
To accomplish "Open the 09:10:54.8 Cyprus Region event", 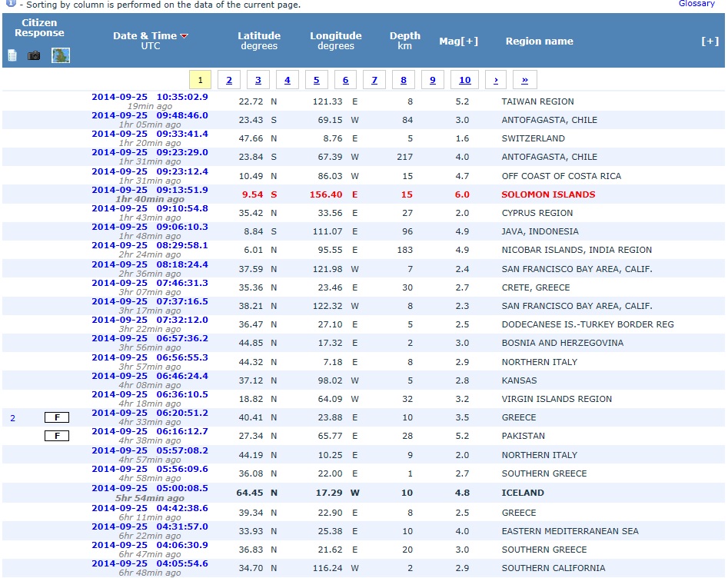I will coord(149,208).
